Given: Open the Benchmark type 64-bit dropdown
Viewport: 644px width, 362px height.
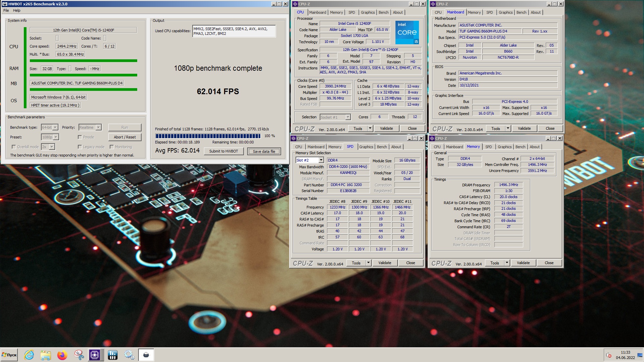Looking at the screenshot, I should 50,127.
